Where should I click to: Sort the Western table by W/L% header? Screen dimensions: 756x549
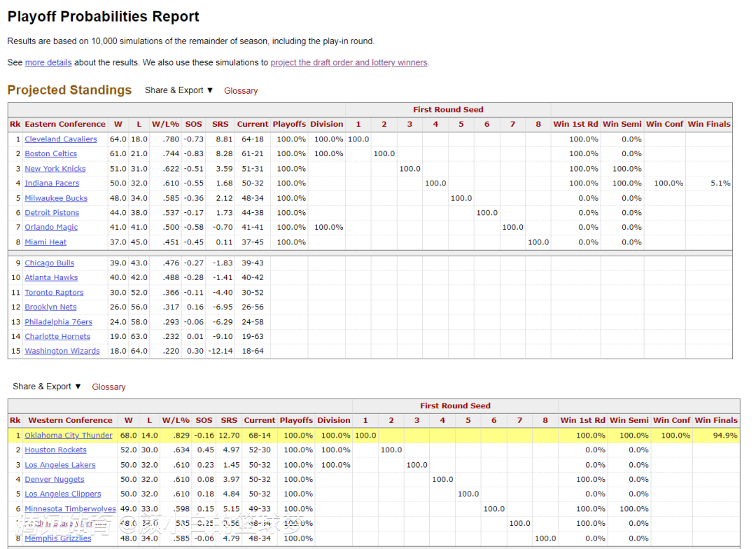click(176, 420)
